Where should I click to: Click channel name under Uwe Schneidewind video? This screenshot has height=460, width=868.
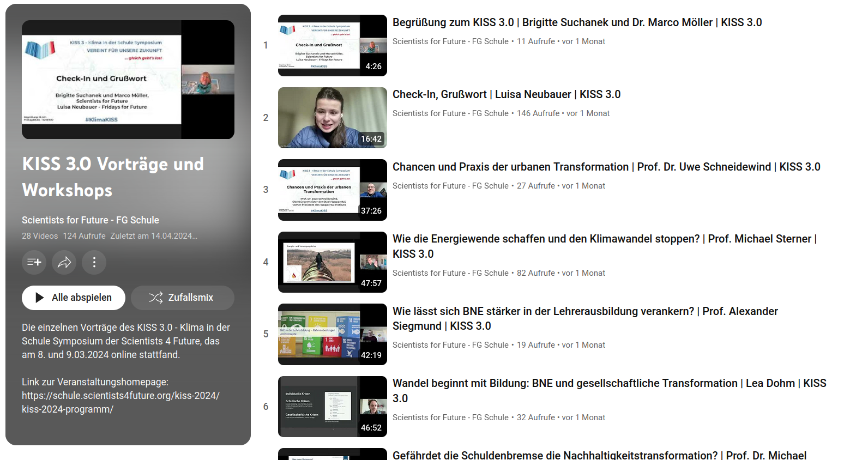(x=450, y=186)
